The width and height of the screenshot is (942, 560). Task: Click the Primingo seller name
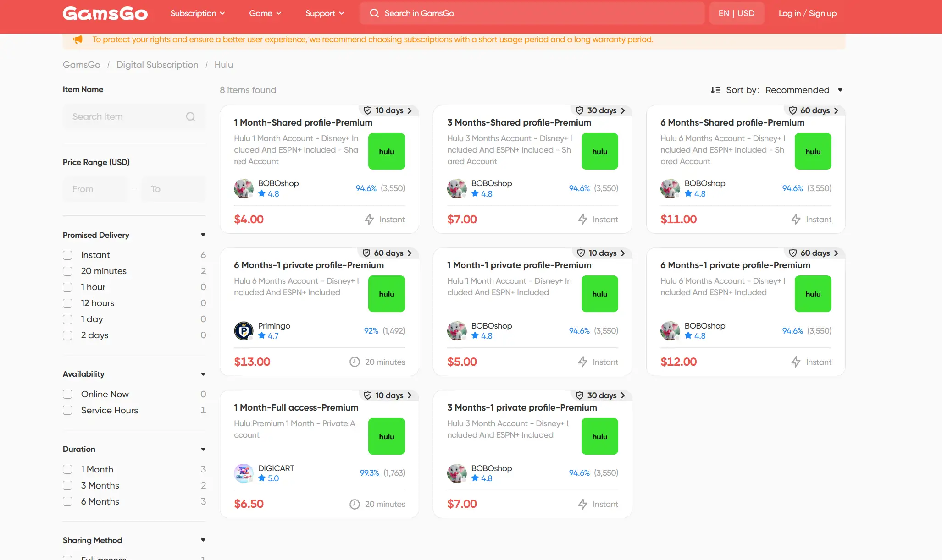coord(274,326)
